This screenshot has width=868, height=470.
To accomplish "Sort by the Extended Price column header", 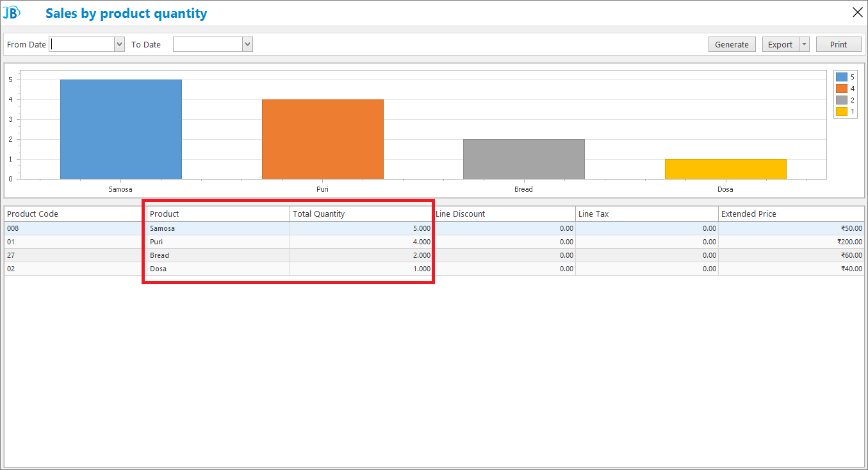I will click(x=791, y=214).
